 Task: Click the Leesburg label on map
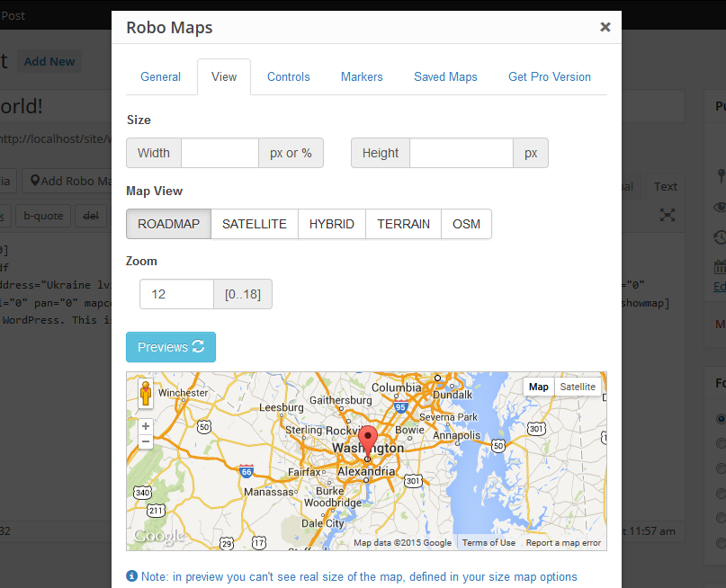[281, 407]
